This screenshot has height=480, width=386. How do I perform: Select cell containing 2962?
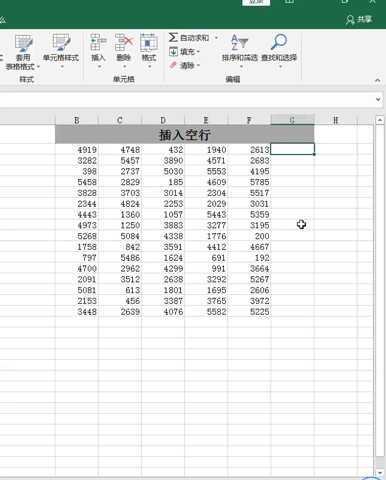tap(120, 268)
